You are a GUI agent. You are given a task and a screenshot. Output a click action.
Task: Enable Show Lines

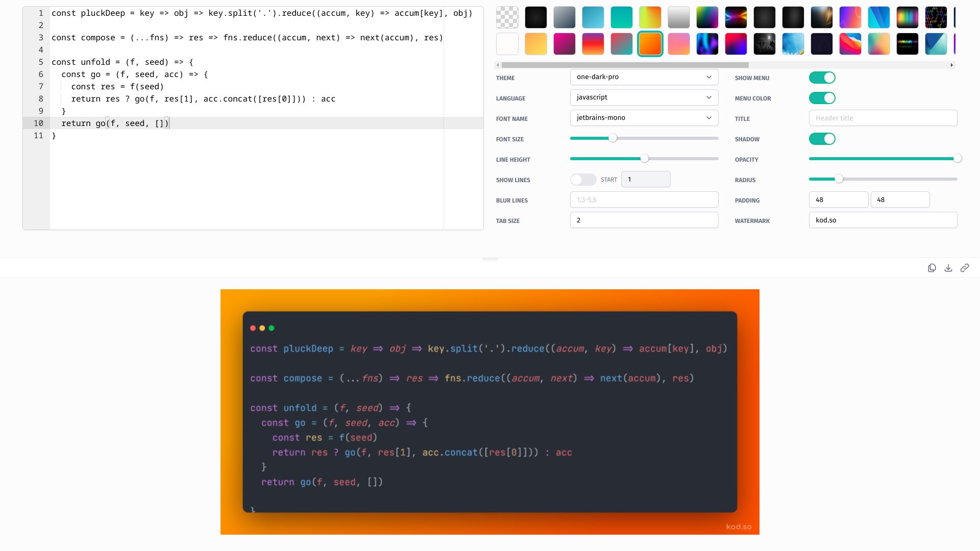click(583, 180)
